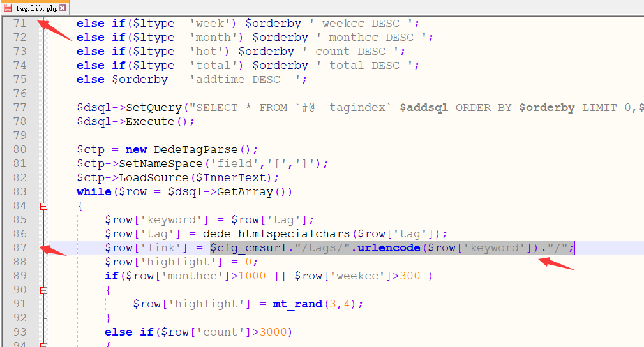Click the red unsaved disk icon on tab

(8, 8)
